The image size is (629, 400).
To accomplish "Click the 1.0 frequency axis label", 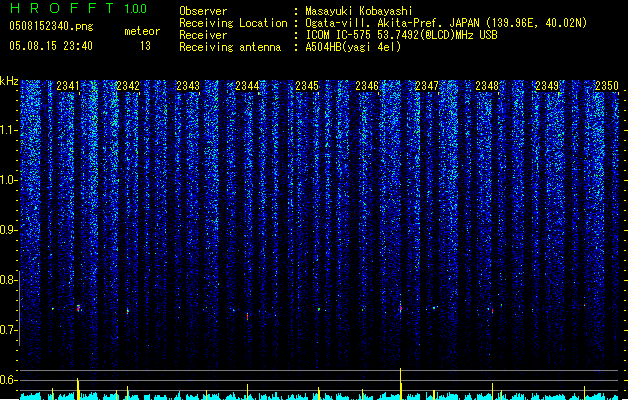I will tap(8, 180).
